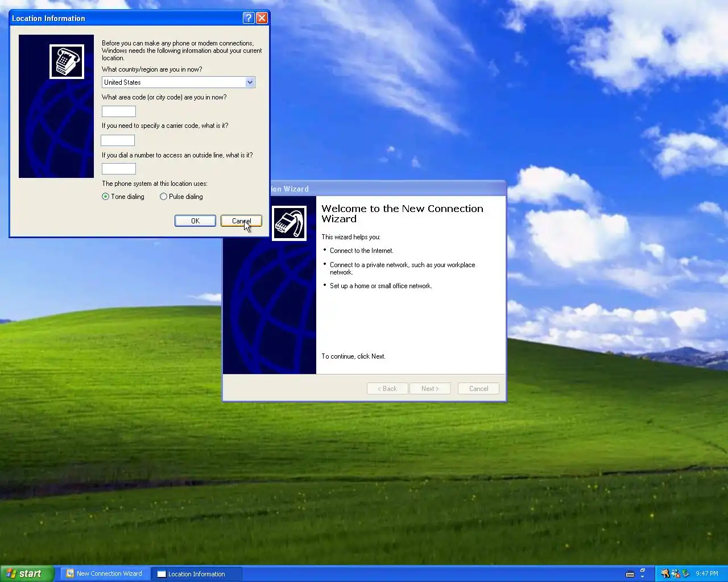Image resolution: width=728 pixels, height=582 pixels.
Task: Open the language bar options arrow
Action: click(x=643, y=577)
